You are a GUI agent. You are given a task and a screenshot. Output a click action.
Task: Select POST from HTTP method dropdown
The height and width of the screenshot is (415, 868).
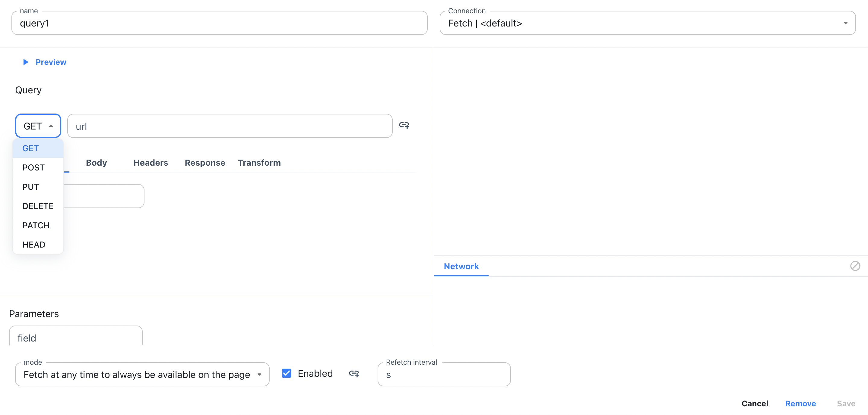[x=33, y=167]
